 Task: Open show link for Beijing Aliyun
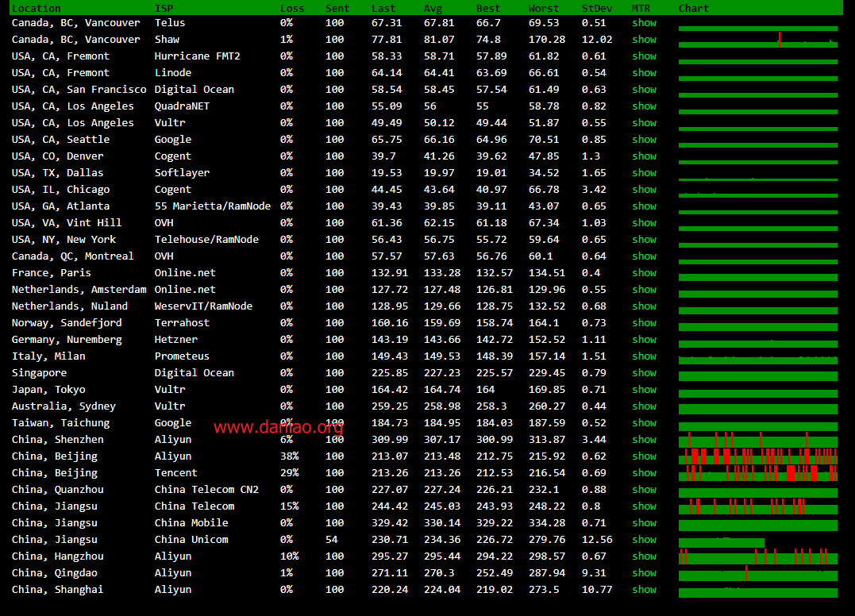[x=644, y=456]
